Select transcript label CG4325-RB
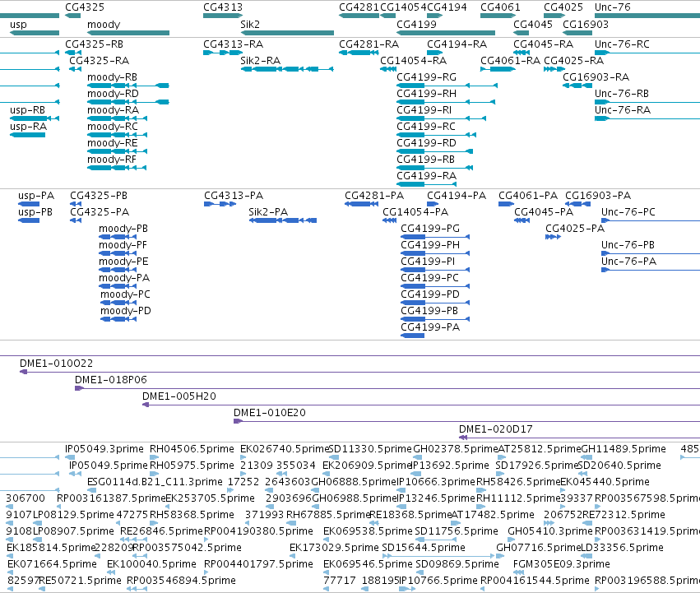The image size is (700, 593). click(x=95, y=44)
